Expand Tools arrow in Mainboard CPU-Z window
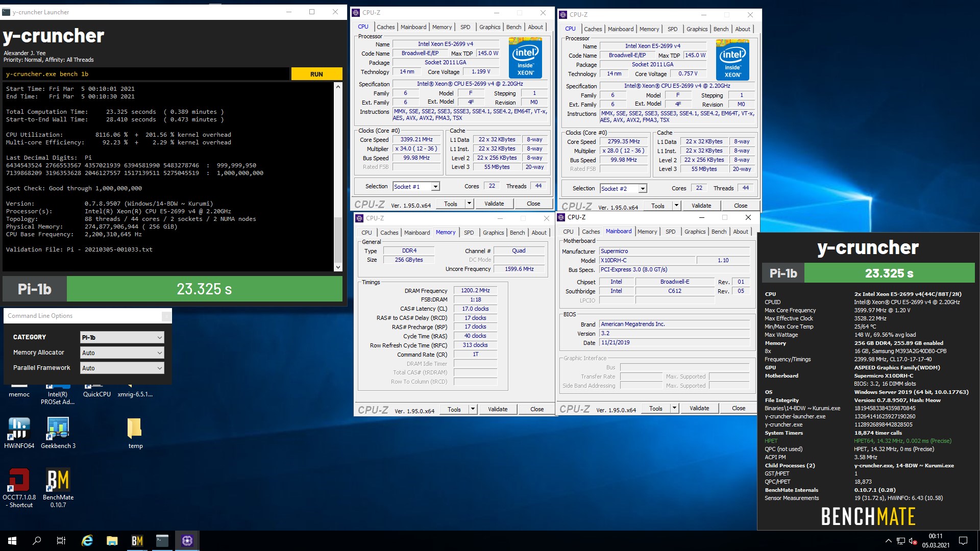This screenshot has height=551, width=980. tap(674, 408)
